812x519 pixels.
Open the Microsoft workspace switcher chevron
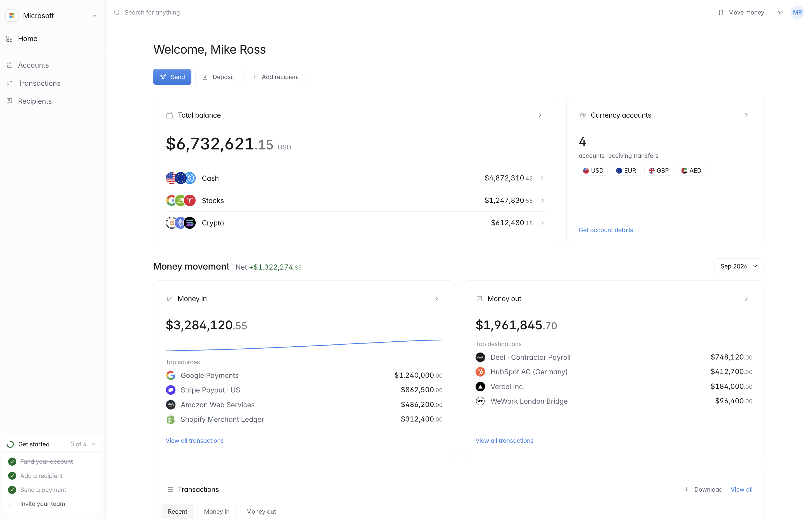pos(94,15)
